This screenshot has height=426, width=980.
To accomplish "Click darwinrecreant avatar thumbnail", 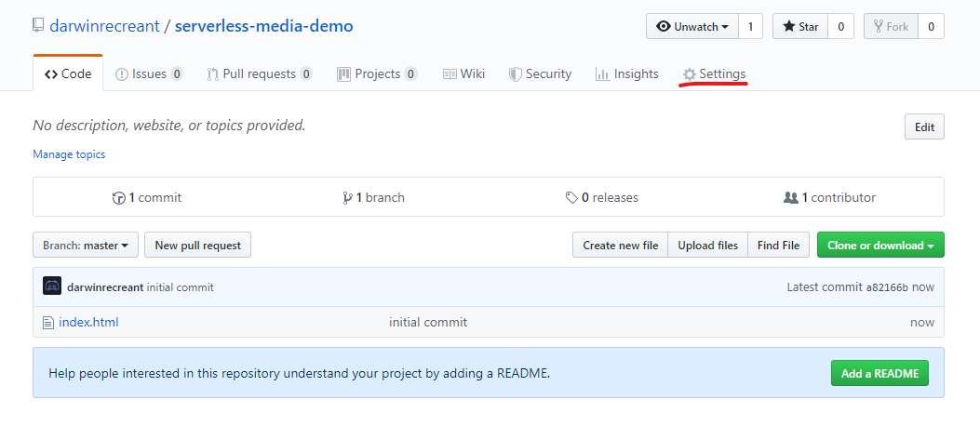I will pos(52,286).
